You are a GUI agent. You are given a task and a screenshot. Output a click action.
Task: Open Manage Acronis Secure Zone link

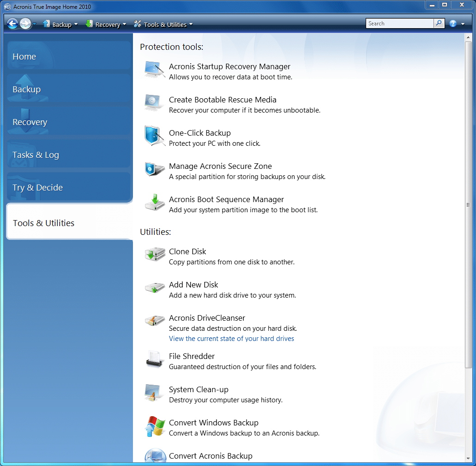point(220,166)
